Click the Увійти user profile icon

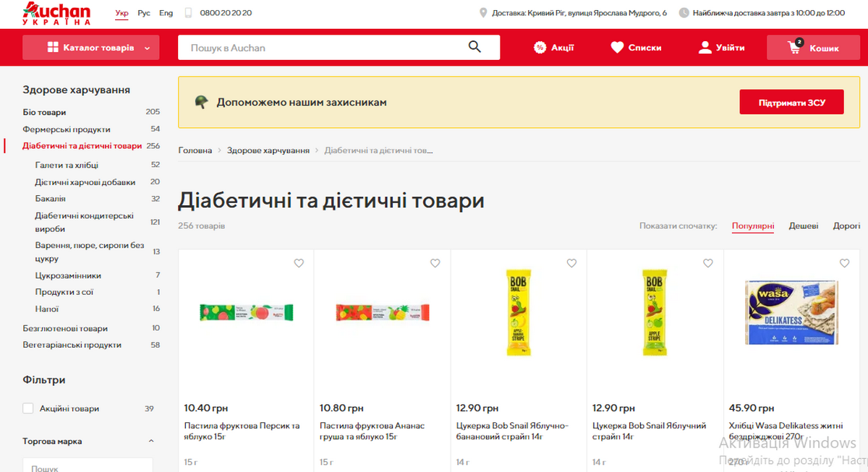[x=705, y=48]
